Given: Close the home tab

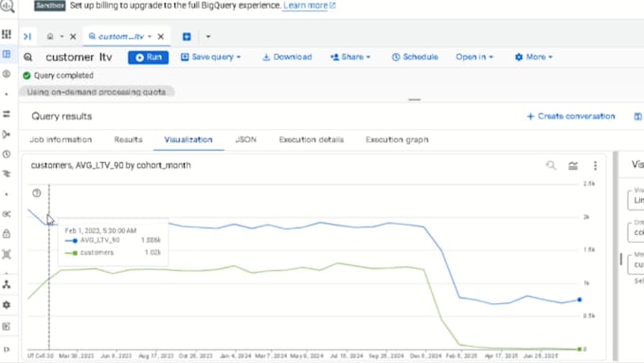Looking at the screenshot, I should 73,37.
